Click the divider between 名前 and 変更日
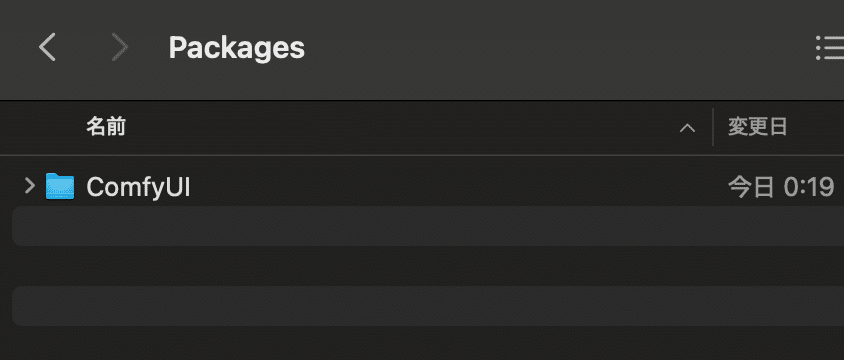 [713, 127]
